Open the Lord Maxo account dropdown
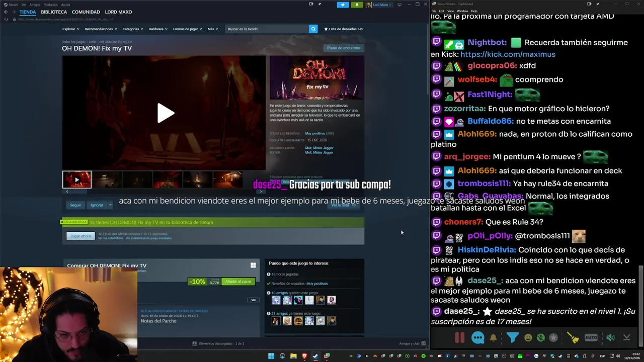This screenshot has height=362, width=644. coord(379,5)
